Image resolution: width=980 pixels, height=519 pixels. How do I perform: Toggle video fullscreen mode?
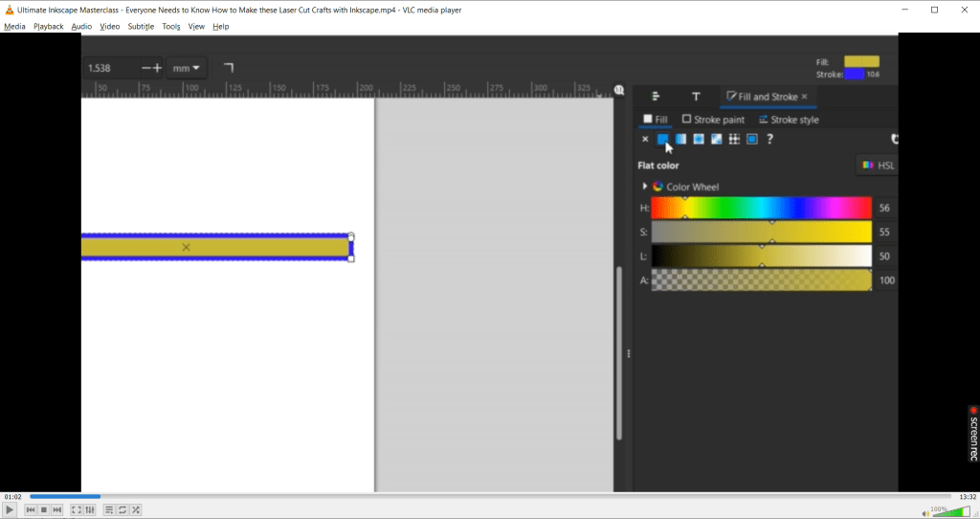tap(77, 510)
